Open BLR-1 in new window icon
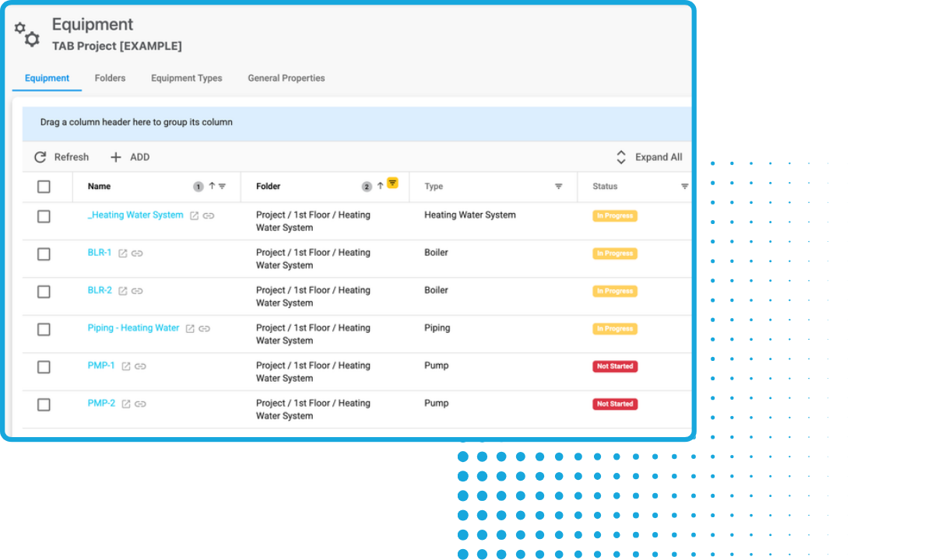 click(123, 254)
